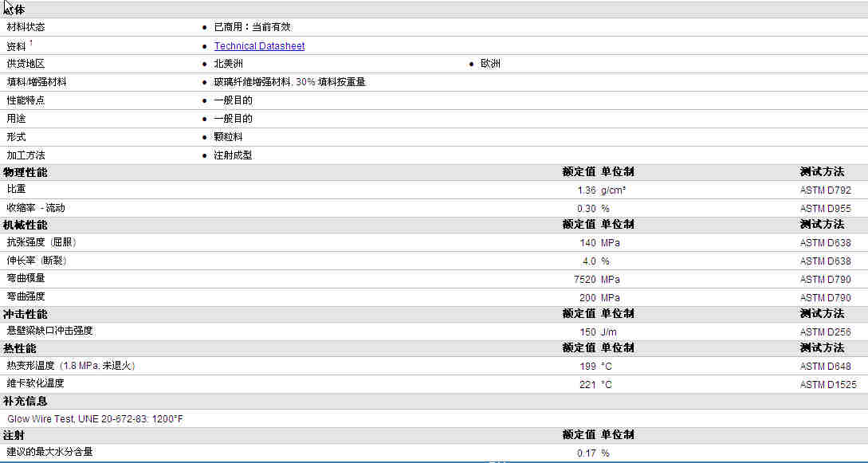This screenshot has width=868, height=463.
Task: Click the ASTM D792 test method
Action: click(x=826, y=190)
